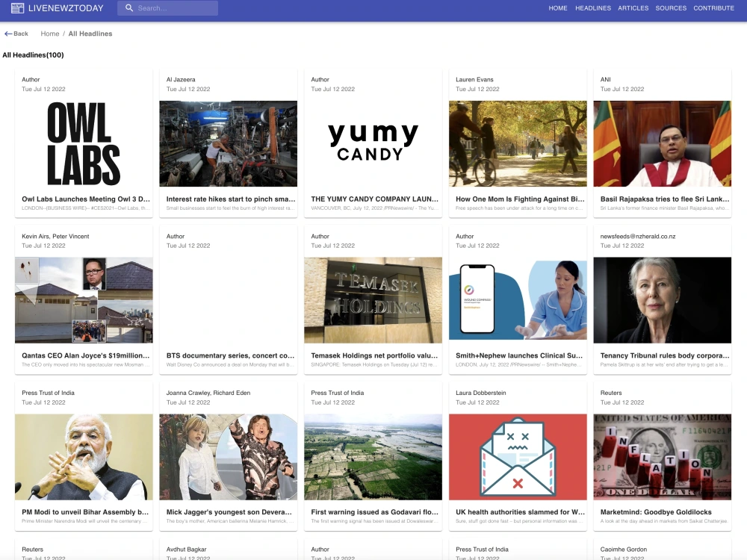
Task: Open the Godavari flood aerial thumbnail
Action: (x=373, y=457)
